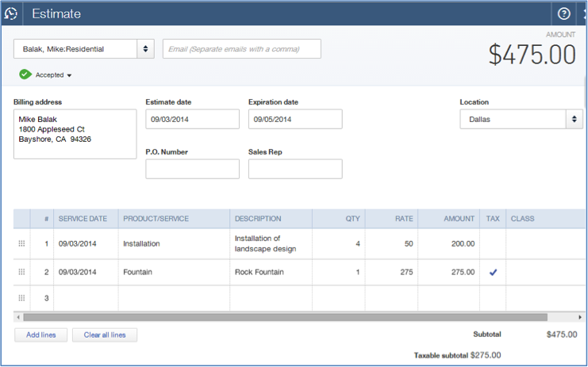
Task: Click the Estimate date field 09/03/2014
Action: [192, 119]
